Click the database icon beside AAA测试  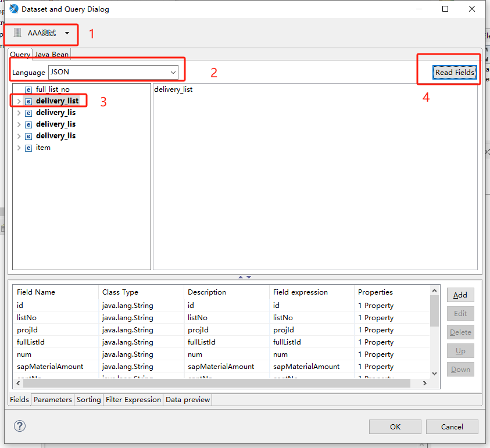pyautogui.click(x=18, y=34)
